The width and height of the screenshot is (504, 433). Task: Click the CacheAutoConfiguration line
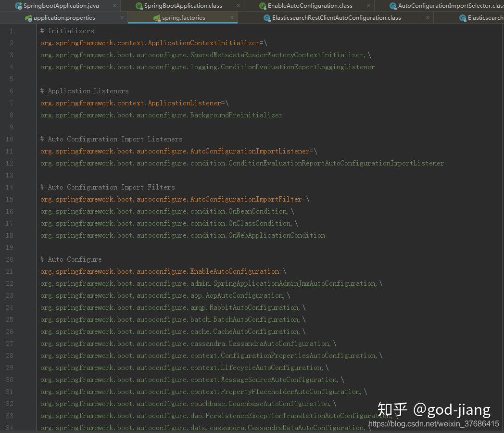[173, 331]
